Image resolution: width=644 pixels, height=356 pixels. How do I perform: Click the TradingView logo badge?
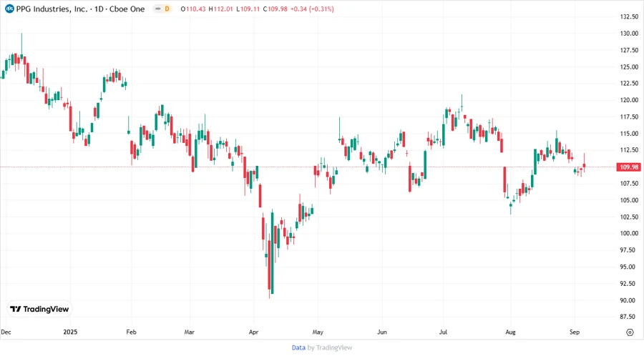coord(39,309)
